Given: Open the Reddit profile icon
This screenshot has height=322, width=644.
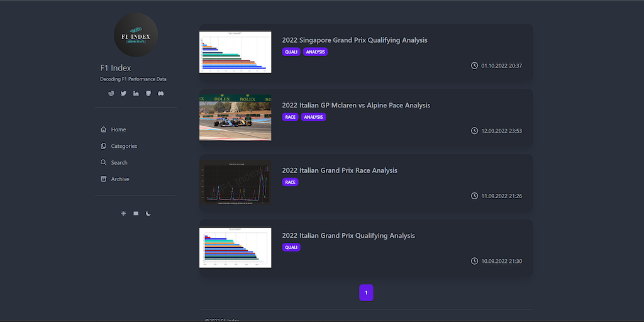Looking at the screenshot, I should click(x=111, y=93).
